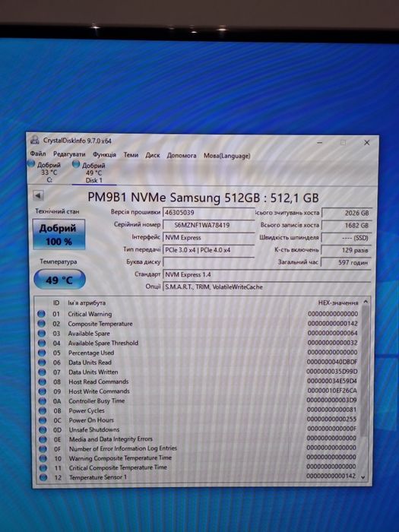Click the spindle speed value ---- (SSD)
Viewport: 399px width, 532px height.
coord(347,238)
